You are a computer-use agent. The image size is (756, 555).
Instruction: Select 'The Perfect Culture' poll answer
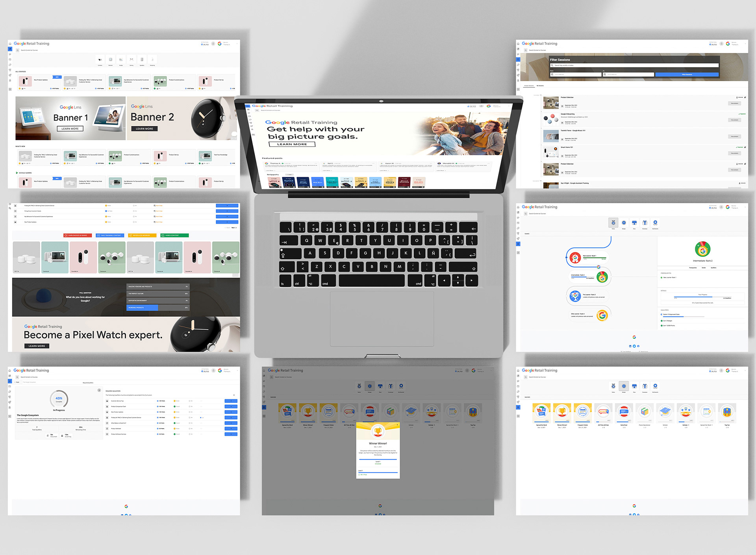click(x=157, y=293)
